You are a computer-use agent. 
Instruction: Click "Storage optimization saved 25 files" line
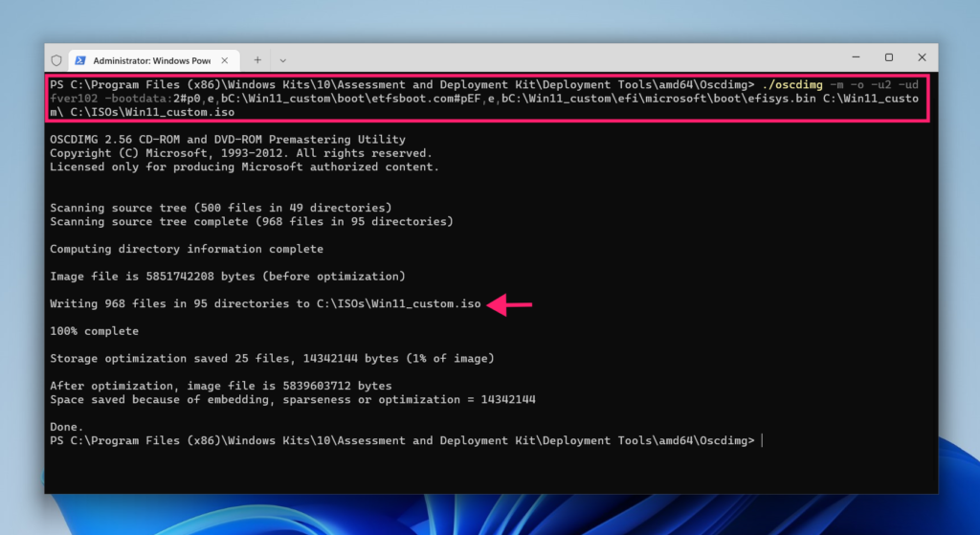pos(272,359)
